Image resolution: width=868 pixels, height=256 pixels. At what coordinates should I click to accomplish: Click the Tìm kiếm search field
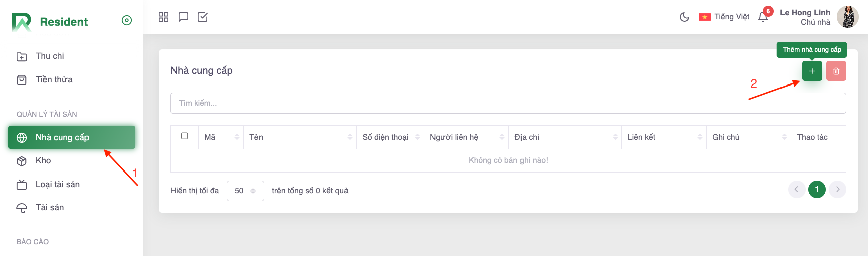click(x=508, y=103)
